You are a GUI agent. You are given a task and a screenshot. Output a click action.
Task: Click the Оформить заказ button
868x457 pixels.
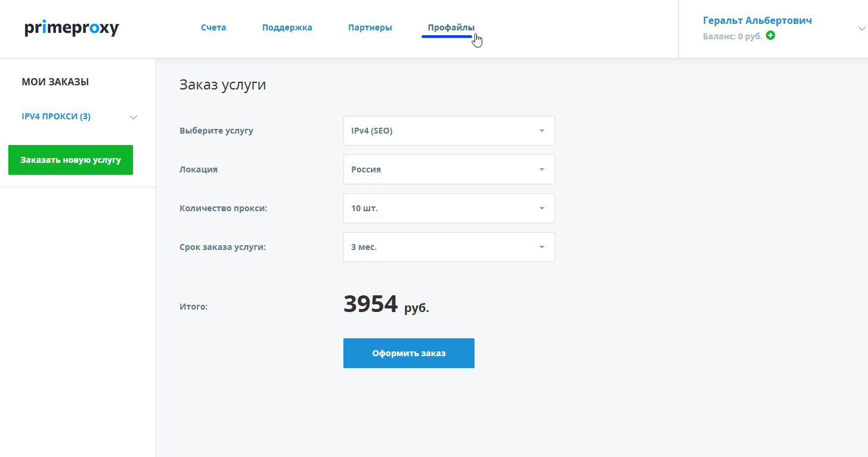[x=409, y=353]
